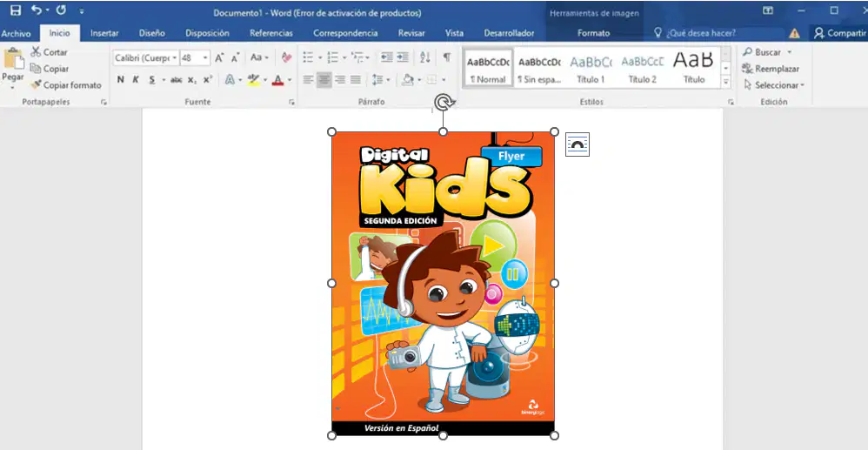Toggle strikethrough (abc) formatting
Screen dimensions: 868x450
(x=176, y=80)
